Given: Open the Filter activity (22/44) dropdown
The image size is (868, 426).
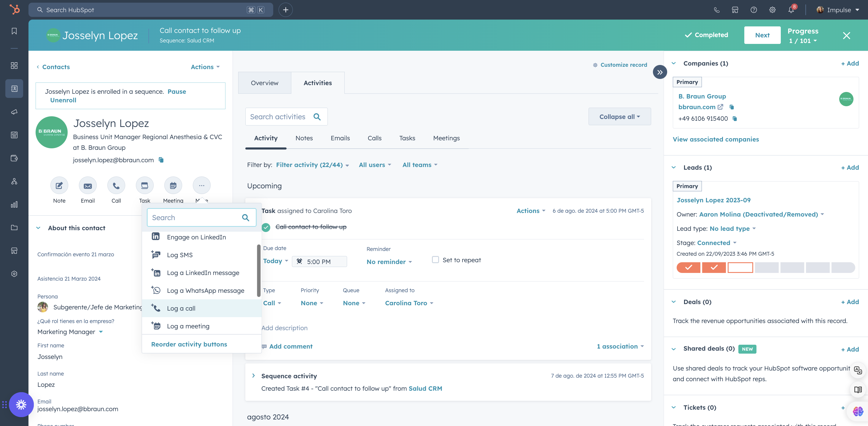Looking at the screenshot, I should point(312,165).
